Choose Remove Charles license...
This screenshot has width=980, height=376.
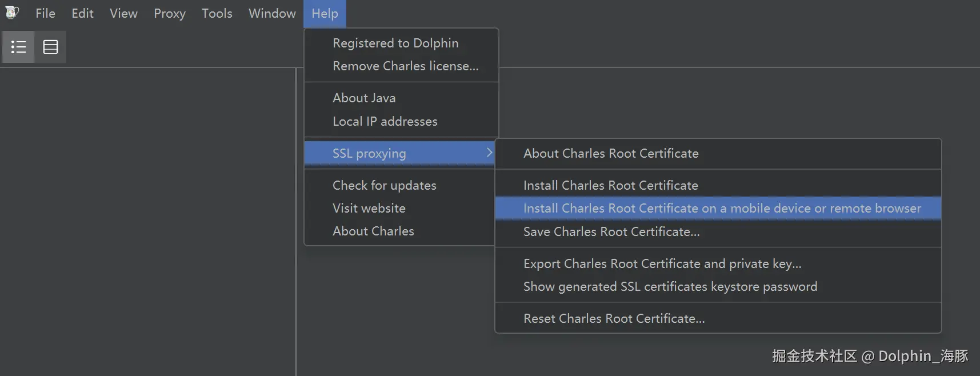tap(401, 66)
